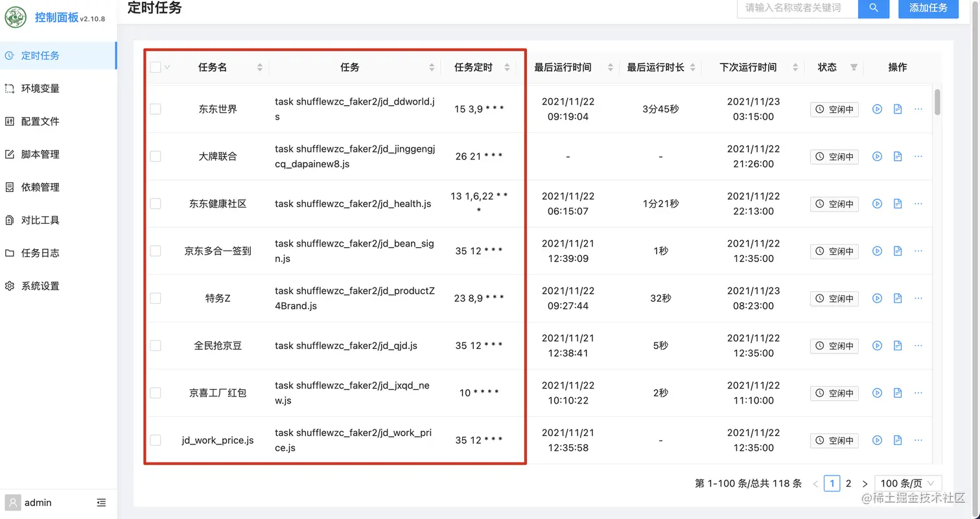Run the 京东多合一签到 task

pyautogui.click(x=877, y=251)
